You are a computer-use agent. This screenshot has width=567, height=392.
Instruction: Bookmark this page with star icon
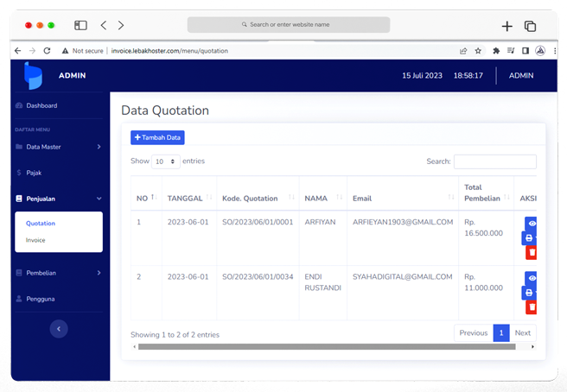pos(478,51)
